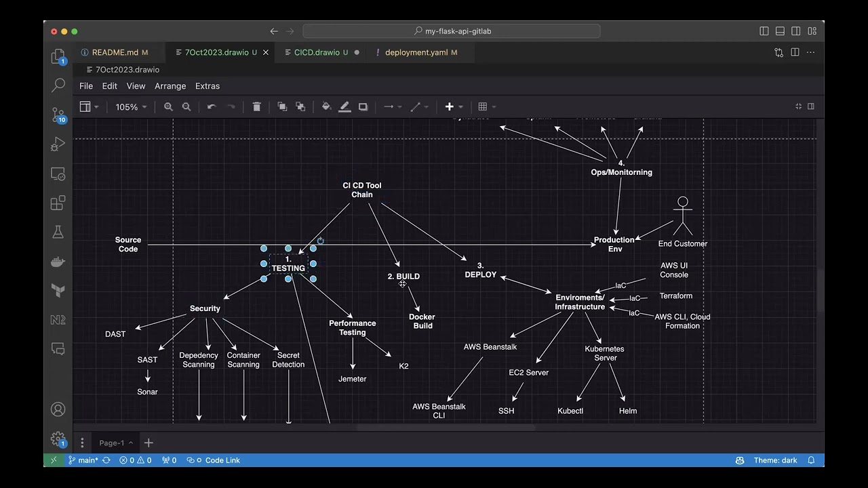Open the File menu
The image size is (868, 488).
point(86,86)
